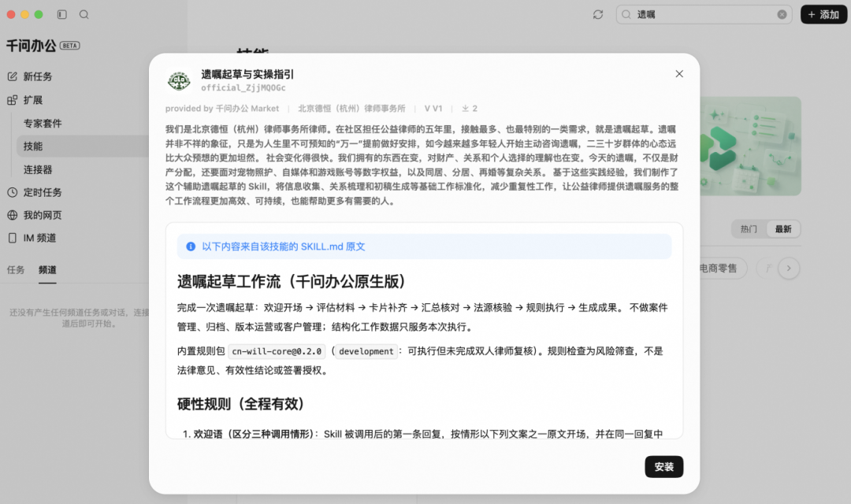Open 连接器 in the sidebar
The width and height of the screenshot is (851, 504).
pos(38,169)
